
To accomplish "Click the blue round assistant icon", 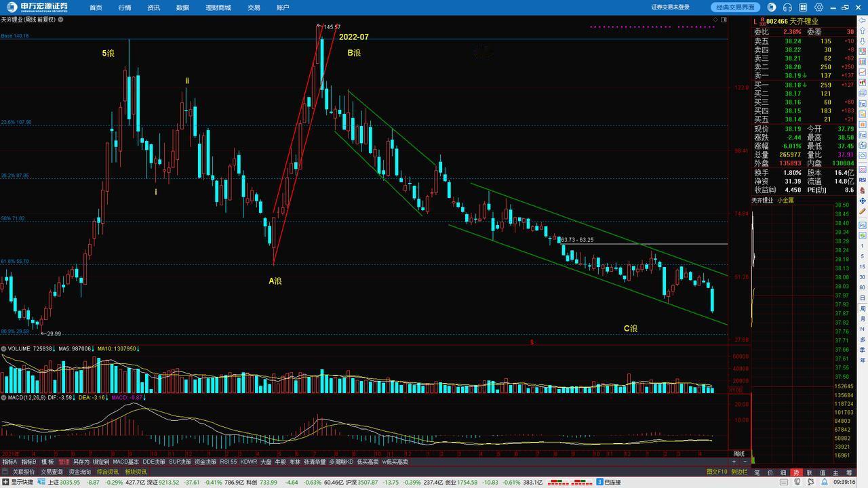I will point(772,7).
